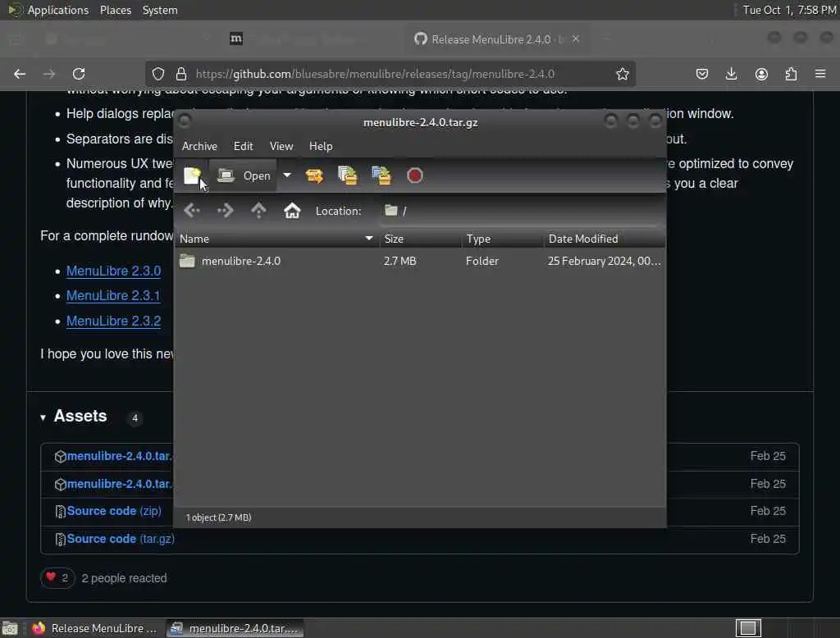
Task: Click the Firefox account icon
Action: pos(761,74)
